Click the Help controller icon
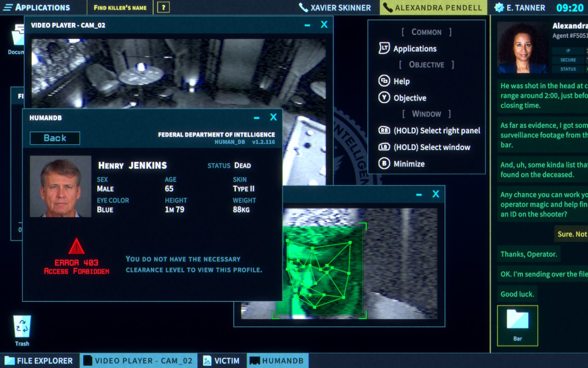The width and height of the screenshot is (588, 368). point(384,81)
